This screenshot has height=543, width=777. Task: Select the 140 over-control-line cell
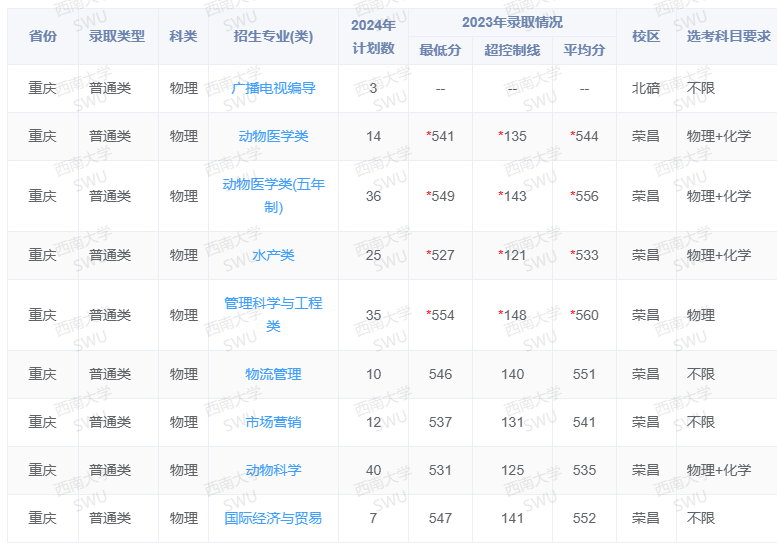pyautogui.click(x=512, y=374)
